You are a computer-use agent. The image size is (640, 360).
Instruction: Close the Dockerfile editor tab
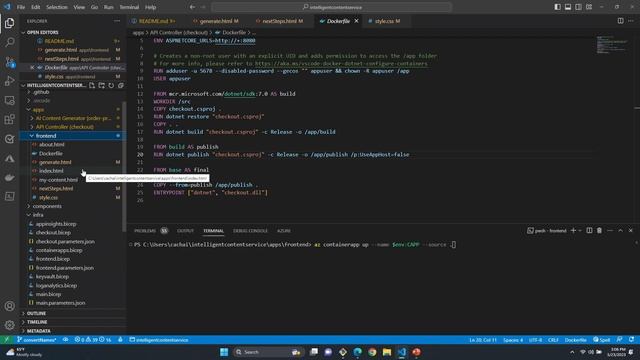pos(356,21)
